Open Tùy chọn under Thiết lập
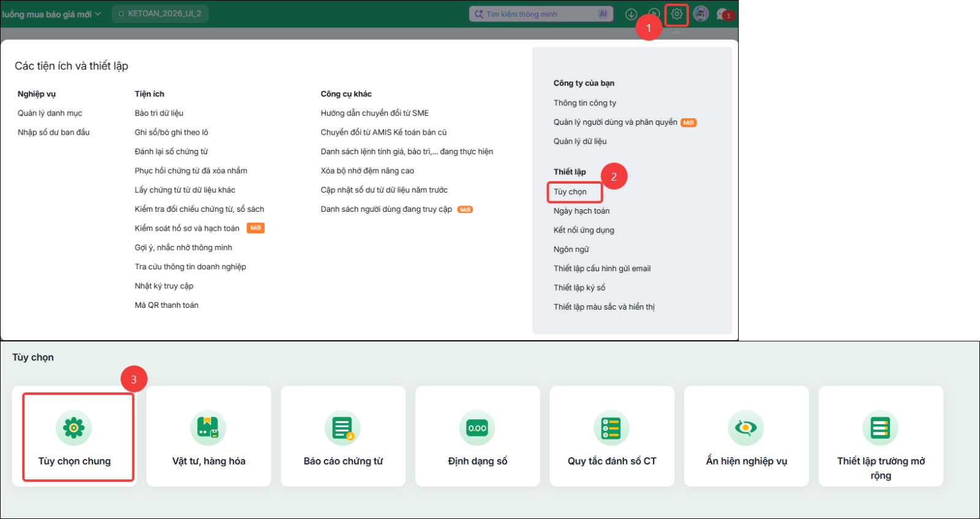This screenshot has height=519, width=980. coord(570,192)
